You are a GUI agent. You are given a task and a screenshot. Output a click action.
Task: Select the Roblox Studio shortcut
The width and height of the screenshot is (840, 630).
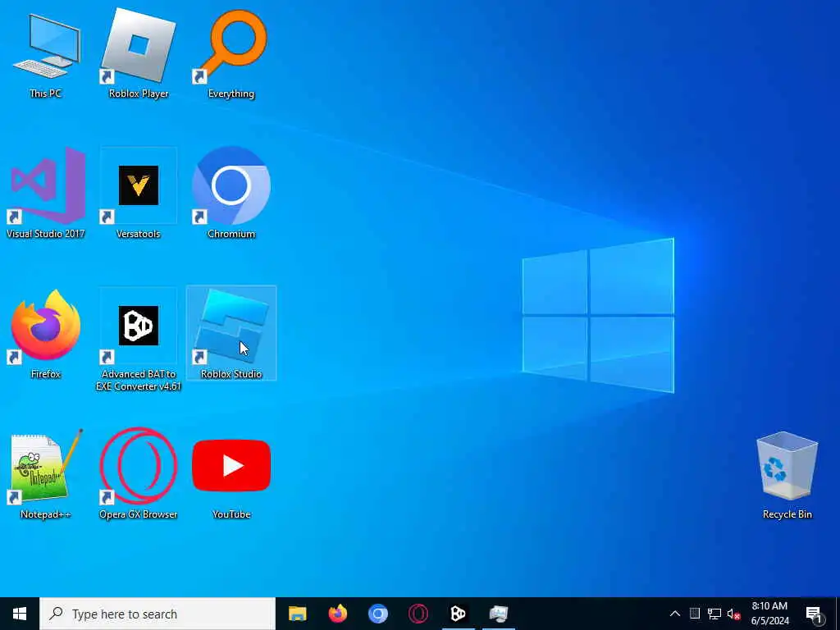coord(231,333)
